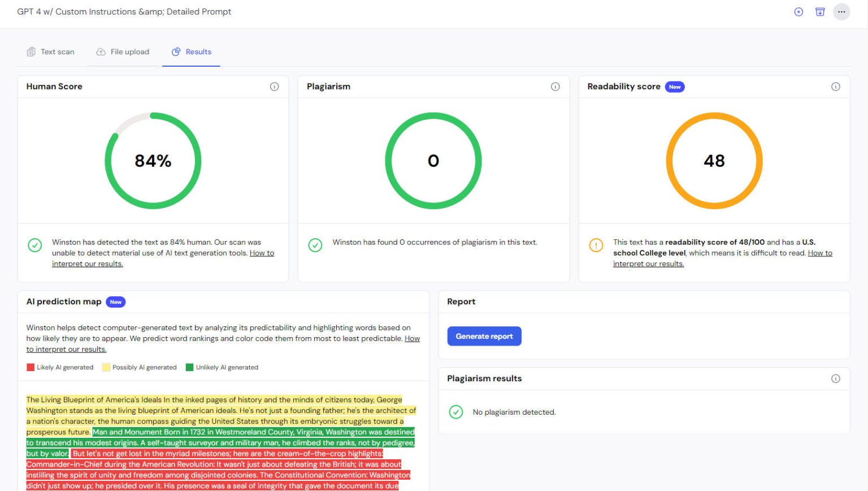This screenshot has height=491, width=868.
Task: Click the orange warning icon in Readability card
Action: pos(596,245)
